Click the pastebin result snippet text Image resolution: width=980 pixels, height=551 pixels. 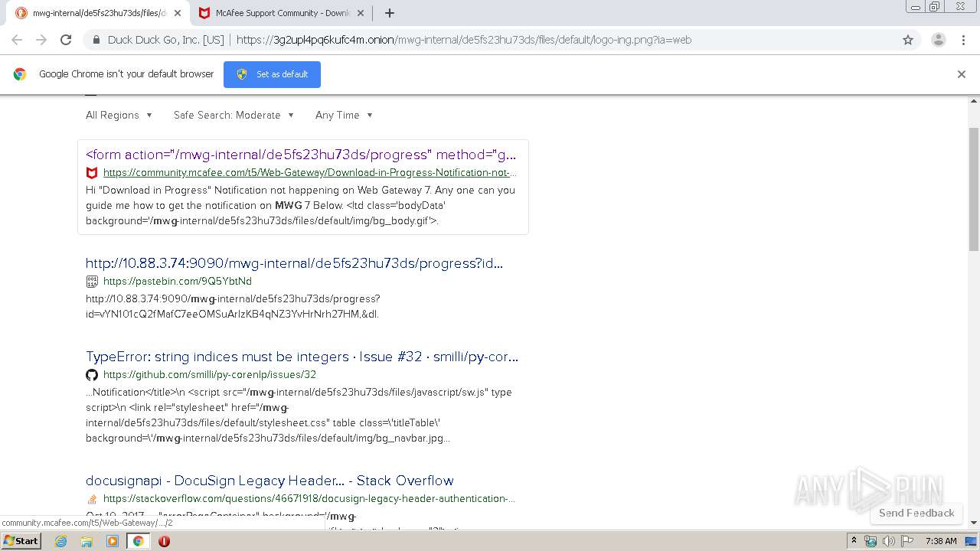233,306
